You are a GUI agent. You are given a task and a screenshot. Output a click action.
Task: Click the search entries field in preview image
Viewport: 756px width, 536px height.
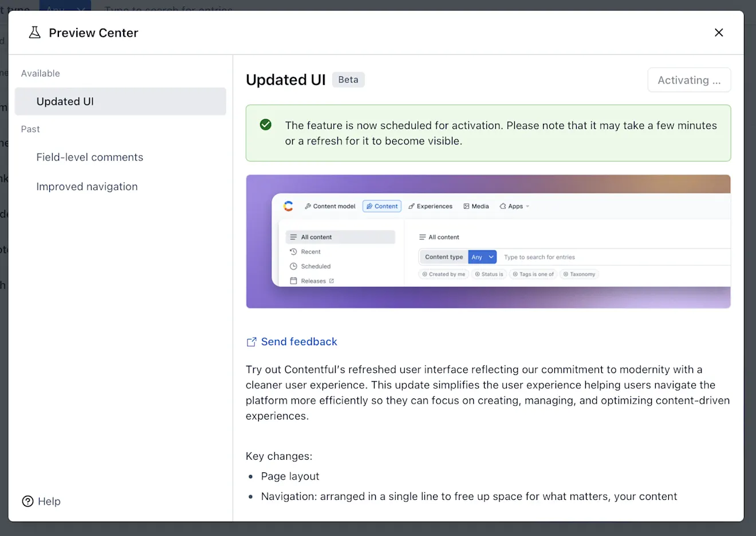(613, 257)
